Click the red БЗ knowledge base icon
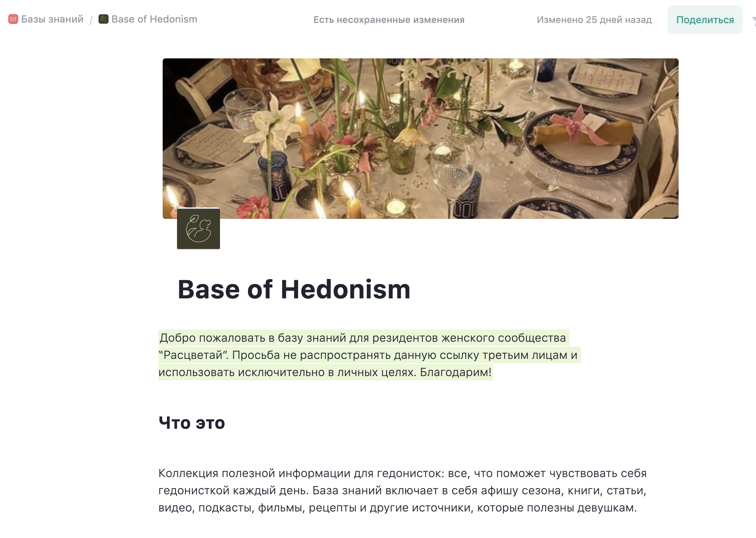 click(13, 19)
